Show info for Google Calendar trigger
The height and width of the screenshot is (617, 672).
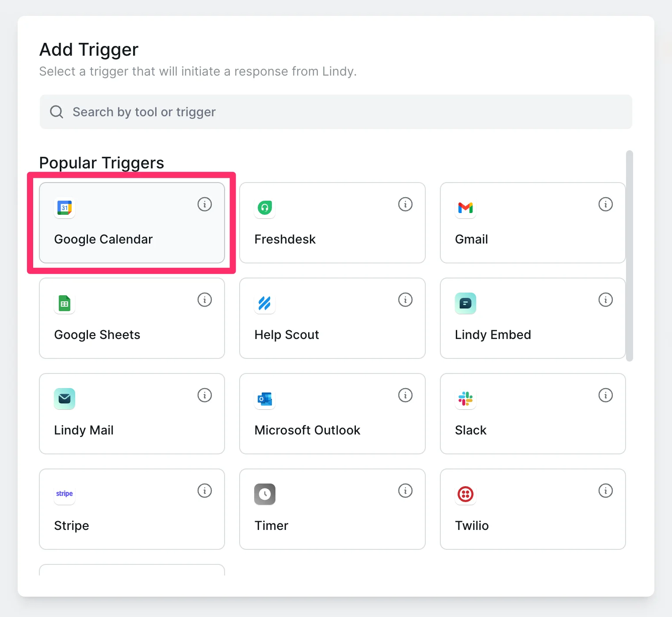click(205, 204)
